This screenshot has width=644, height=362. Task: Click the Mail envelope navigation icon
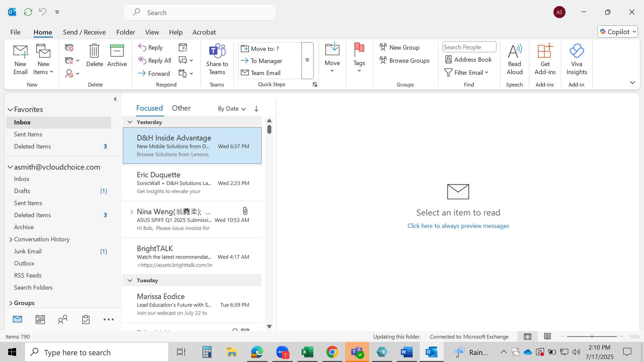pos(17,319)
